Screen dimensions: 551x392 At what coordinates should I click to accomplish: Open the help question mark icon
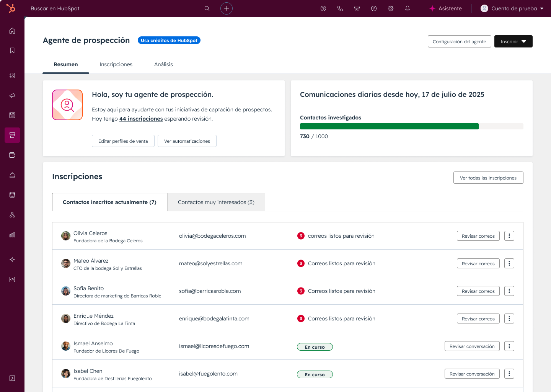(374, 8)
